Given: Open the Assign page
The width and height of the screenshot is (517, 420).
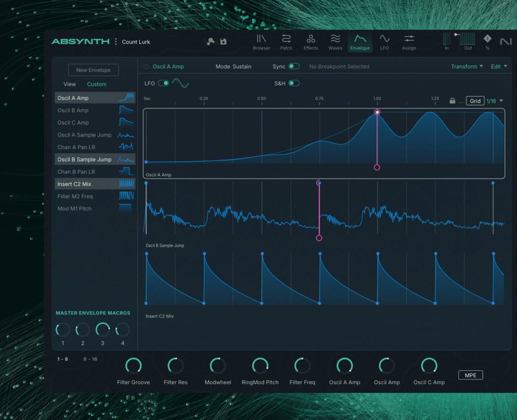Looking at the screenshot, I should tap(409, 42).
